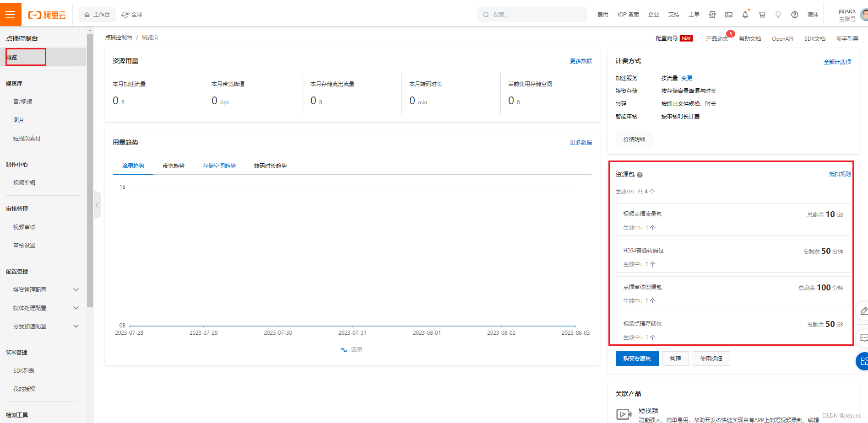Switch to the 带宽趋势 tab
The image size is (868, 423).
click(x=174, y=166)
